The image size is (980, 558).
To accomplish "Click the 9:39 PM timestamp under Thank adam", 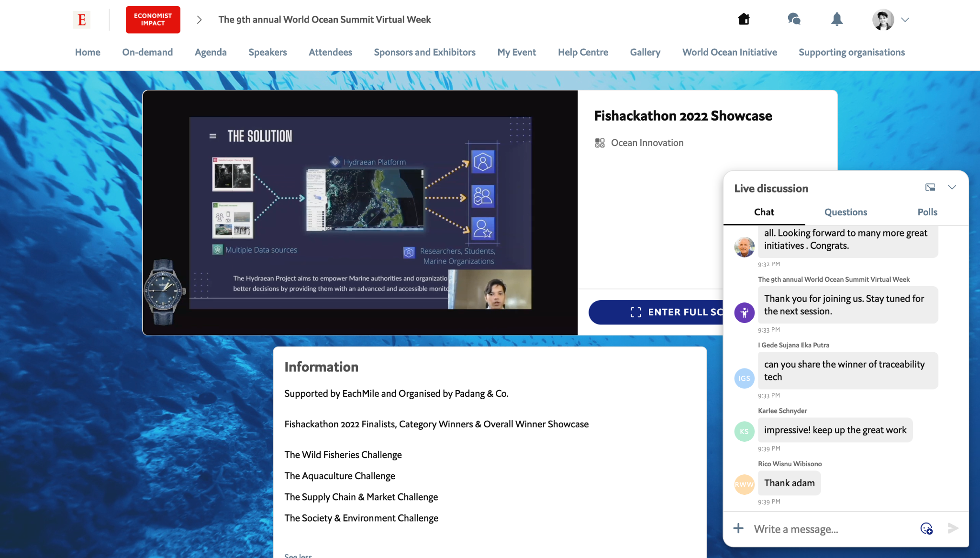I will (x=769, y=502).
